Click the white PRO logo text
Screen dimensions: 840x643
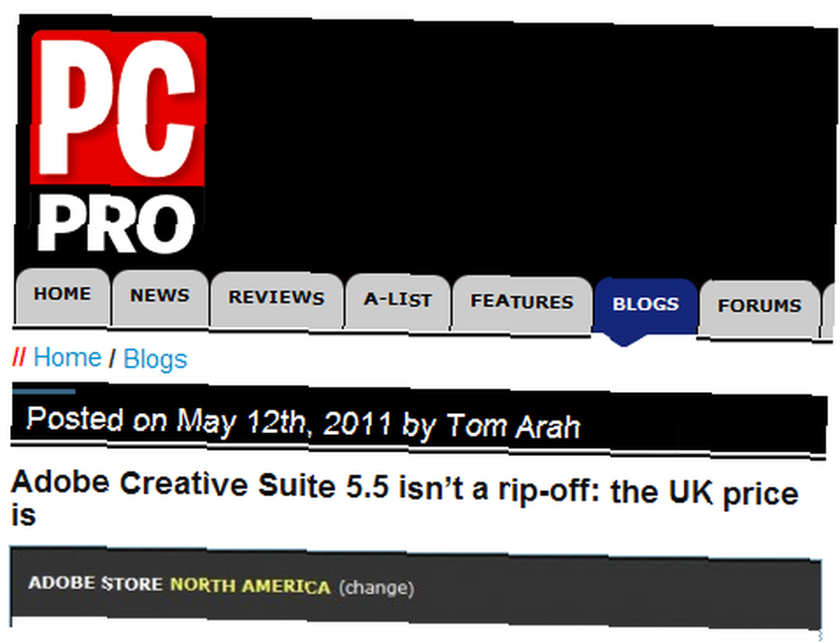(116, 223)
